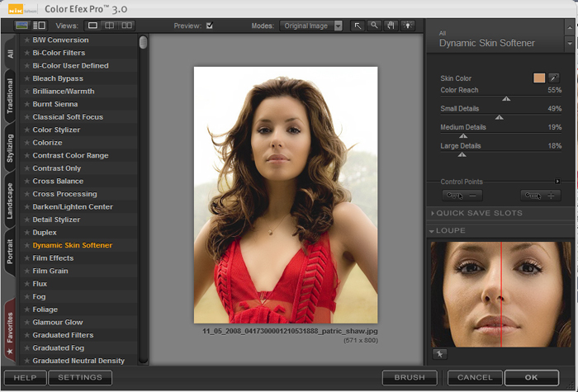The height and width of the screenshot is (392, 578).
Task: Activate the zoom magnifier tool
Action: coord(374,26)
